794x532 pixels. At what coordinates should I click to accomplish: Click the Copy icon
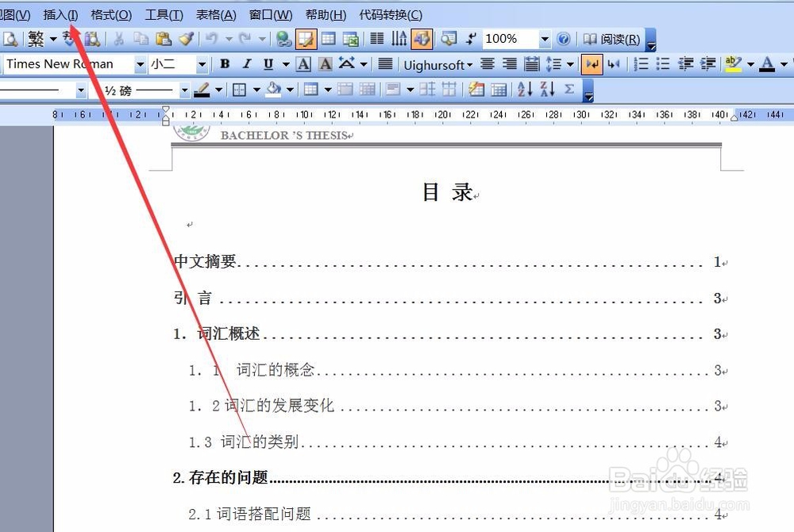[141, 39]
